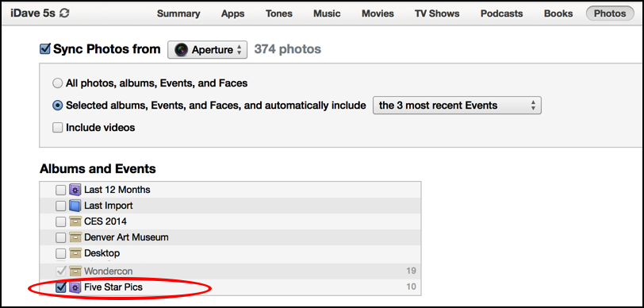
Task: Click the Last 12 Months smart album icon
Action: tap(75, 190)
